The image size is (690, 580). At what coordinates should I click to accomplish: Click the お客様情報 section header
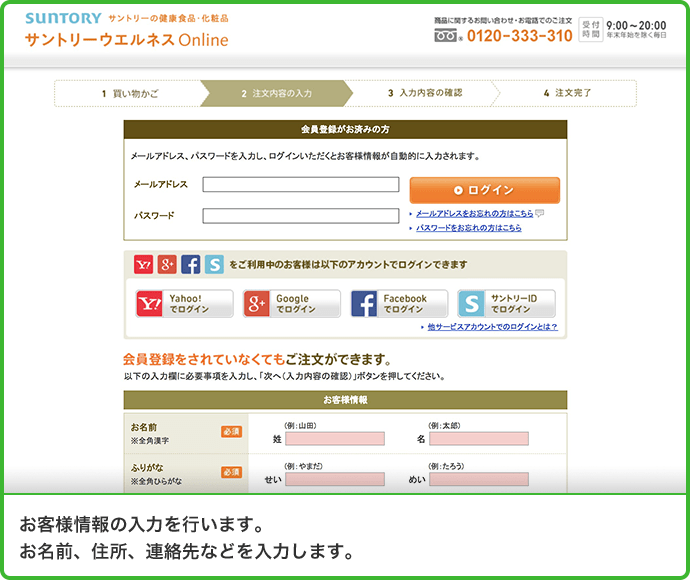pos(345,400)
